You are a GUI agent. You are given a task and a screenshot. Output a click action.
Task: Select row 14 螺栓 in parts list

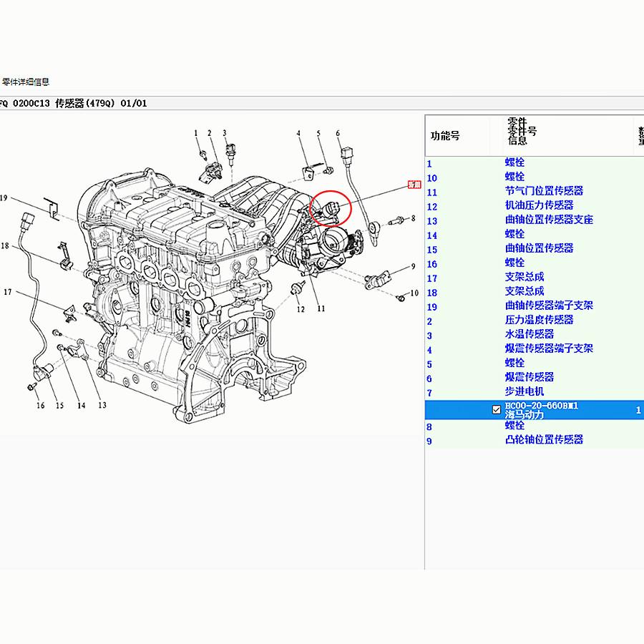(535, 235)
